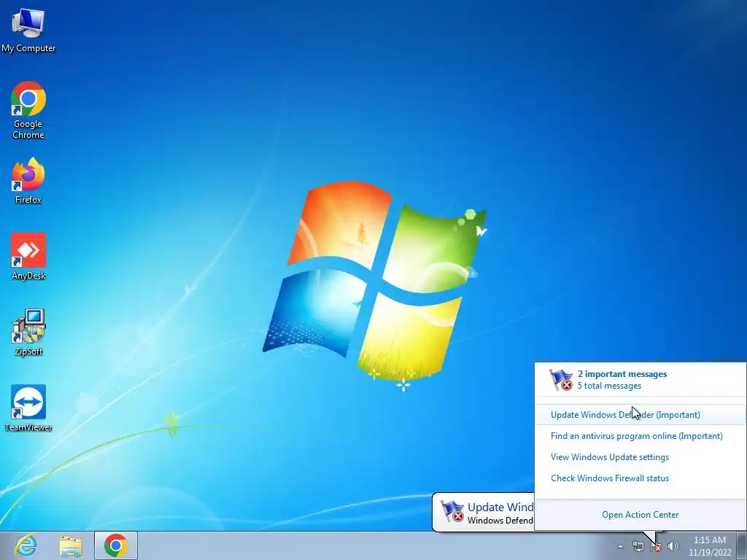Open AnyDesk desktop shortcut
This screenshot has height=560, width=747.
(28, 256)
